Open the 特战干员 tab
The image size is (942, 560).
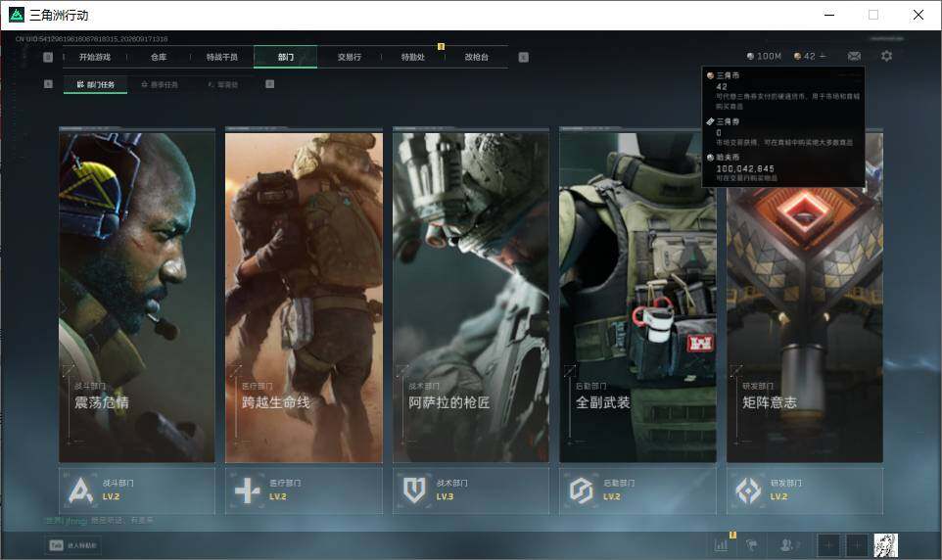(x=222, y=57)
